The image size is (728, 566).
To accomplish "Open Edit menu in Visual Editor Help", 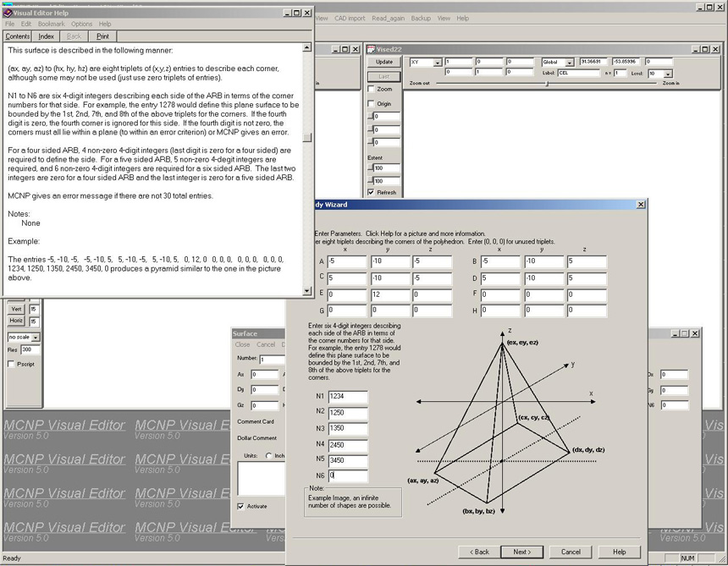I will [26, 25].
